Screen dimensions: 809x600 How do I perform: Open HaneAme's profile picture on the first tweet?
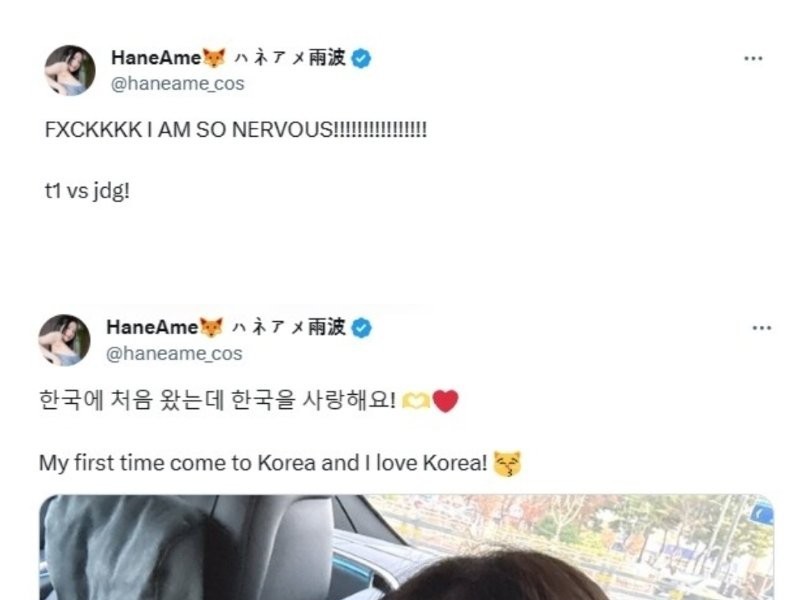point(70,70)
